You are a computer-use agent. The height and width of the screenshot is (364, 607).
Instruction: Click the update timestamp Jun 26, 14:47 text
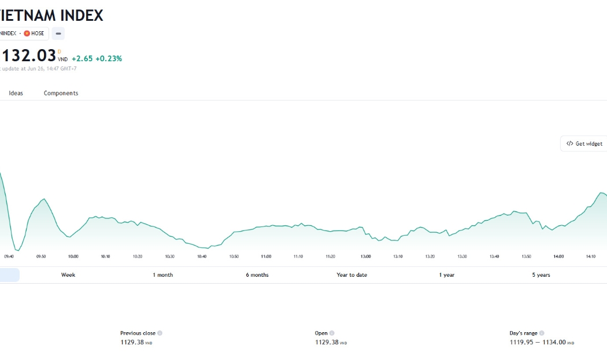tap(42, 69)
